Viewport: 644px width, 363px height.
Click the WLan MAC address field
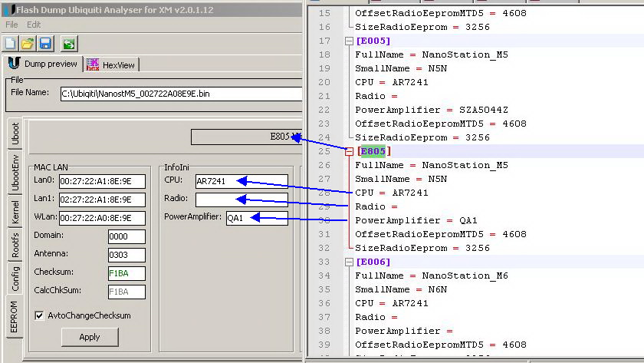pos(102,218)
